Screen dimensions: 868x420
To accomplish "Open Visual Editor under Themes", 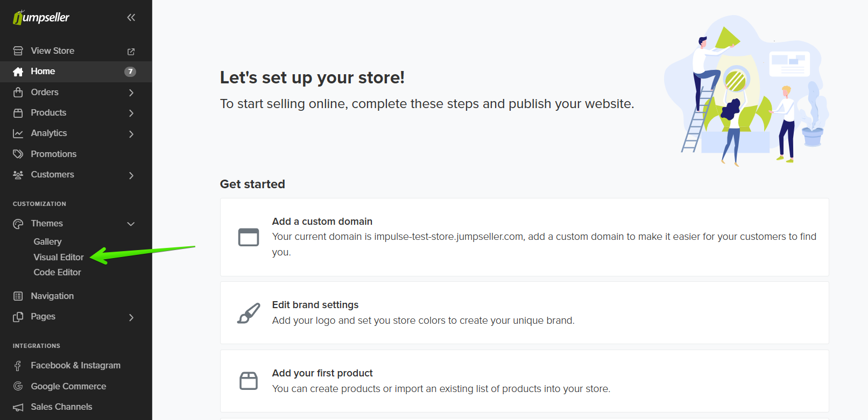I will pos(59,257).
